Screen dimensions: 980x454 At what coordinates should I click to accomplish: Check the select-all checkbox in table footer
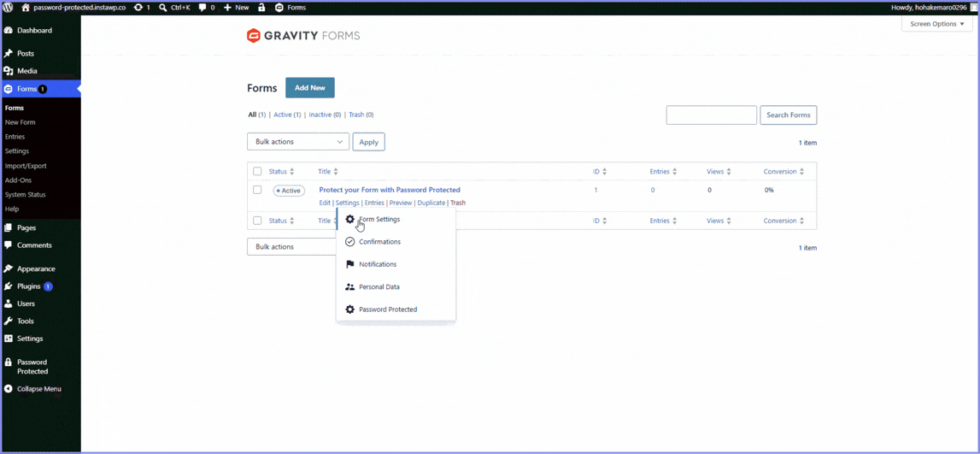(257, 221)
